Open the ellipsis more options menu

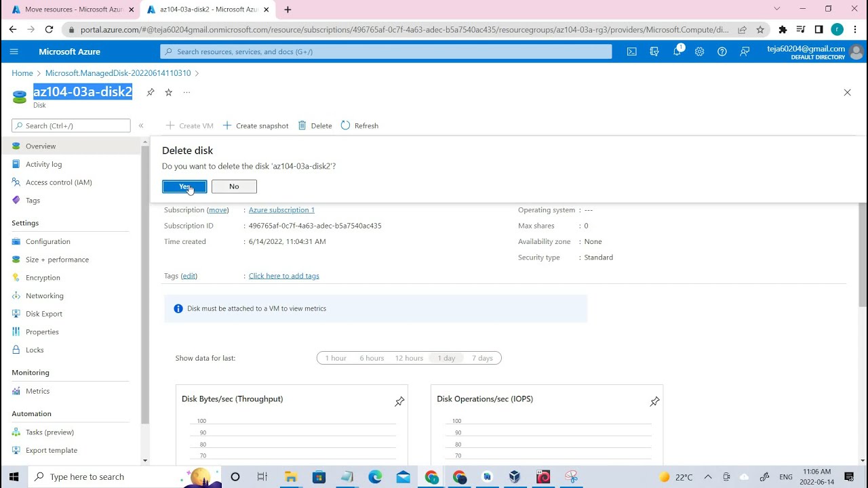(186, 92)
